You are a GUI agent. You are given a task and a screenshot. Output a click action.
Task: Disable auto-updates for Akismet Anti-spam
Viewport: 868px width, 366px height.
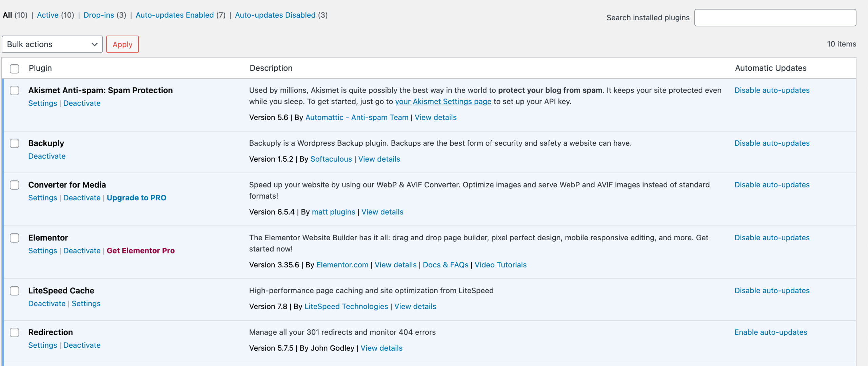772,90
